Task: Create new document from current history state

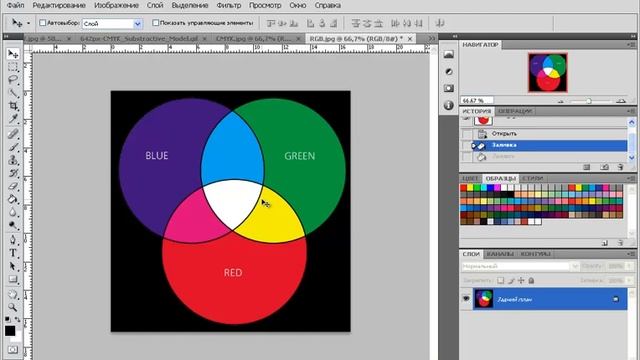Action: [x=587, y=167]
